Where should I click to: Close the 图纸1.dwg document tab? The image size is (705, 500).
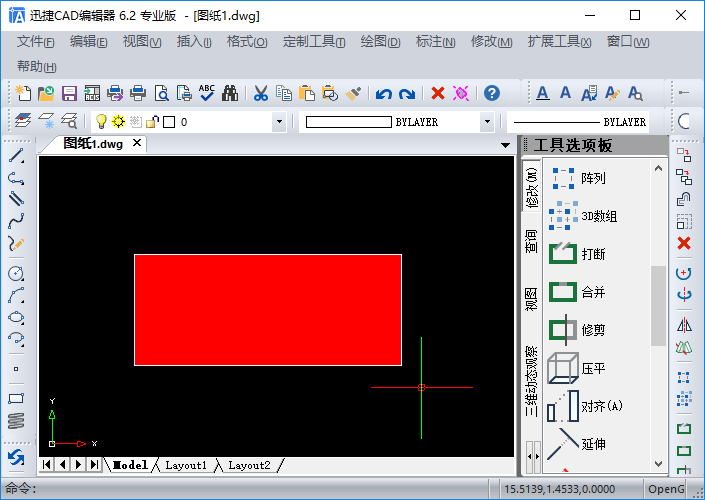(x=137, y=143)
